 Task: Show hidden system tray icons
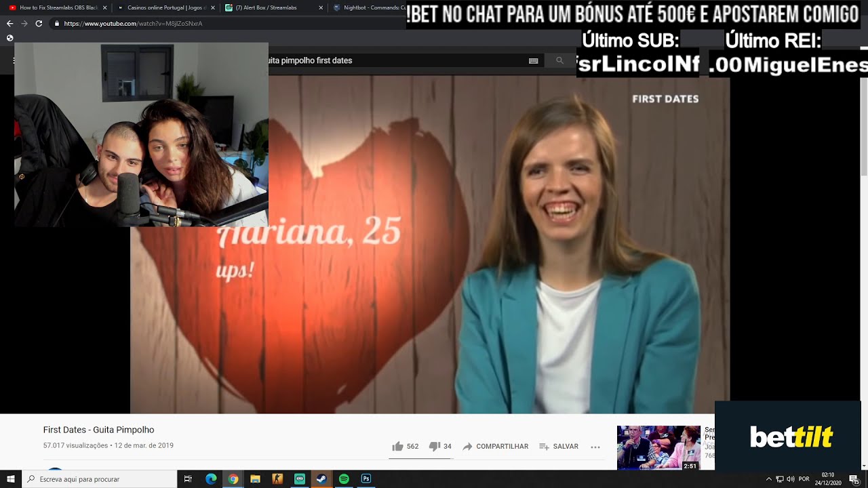[769, 479]
